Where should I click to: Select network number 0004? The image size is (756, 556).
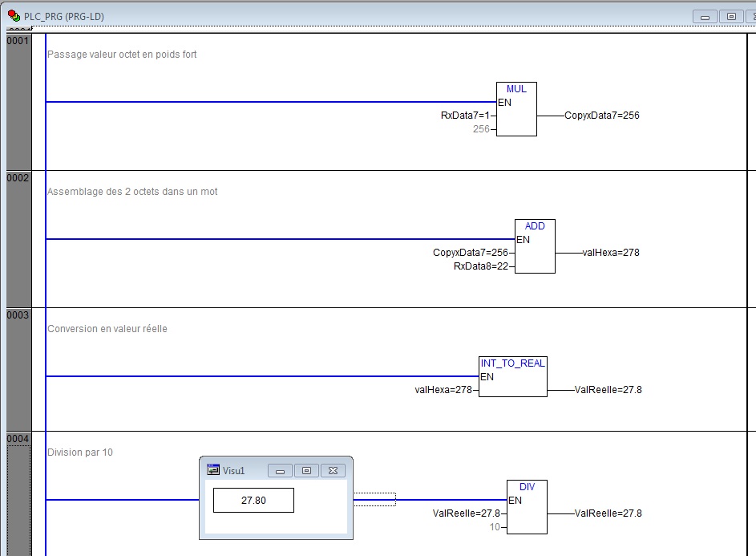(x=18, y=438)
